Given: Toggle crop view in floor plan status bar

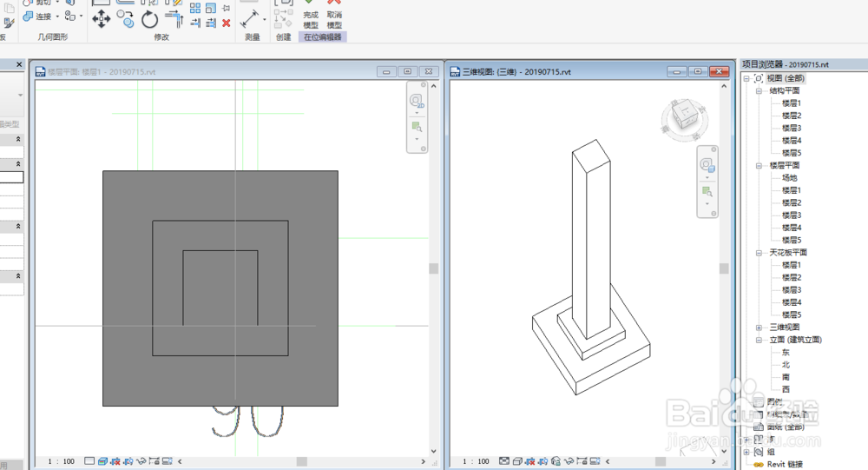Looking at the screenshot, I should (x=115, y=461).
